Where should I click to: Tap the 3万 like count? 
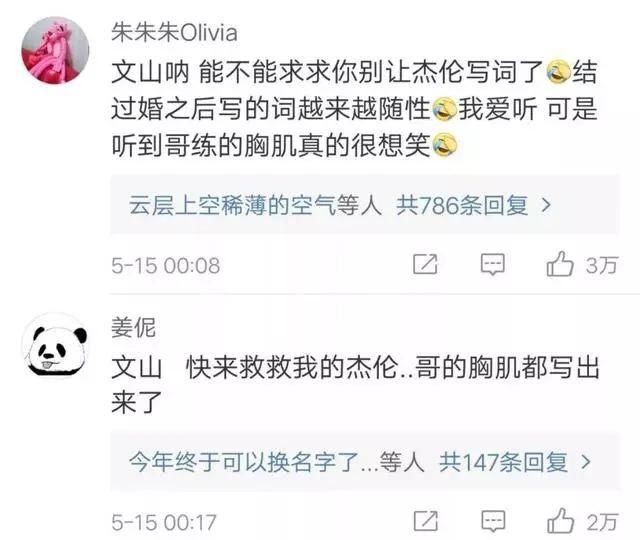coord(602,266)
